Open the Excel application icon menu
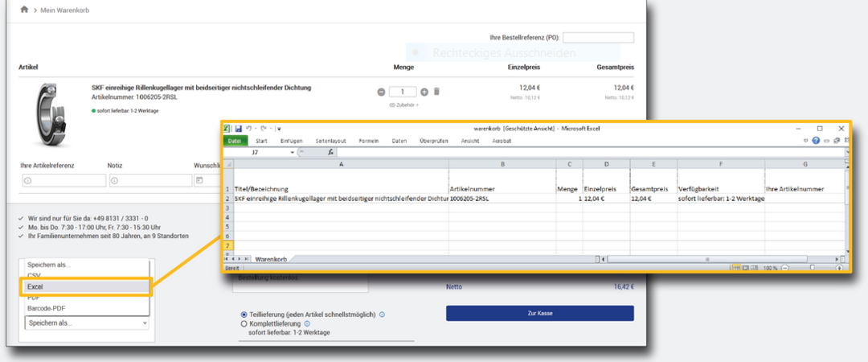 [227, 129]
